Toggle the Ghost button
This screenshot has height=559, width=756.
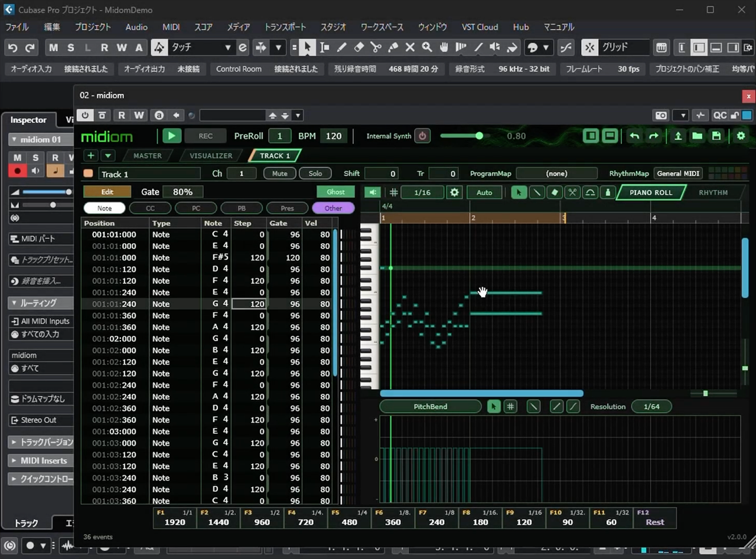335,192
